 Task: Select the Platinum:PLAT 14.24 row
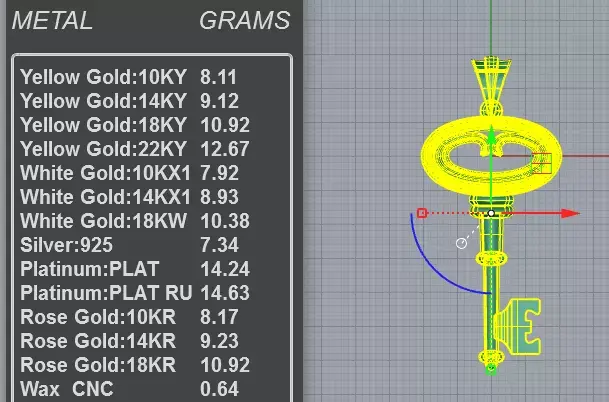(135, 269)
